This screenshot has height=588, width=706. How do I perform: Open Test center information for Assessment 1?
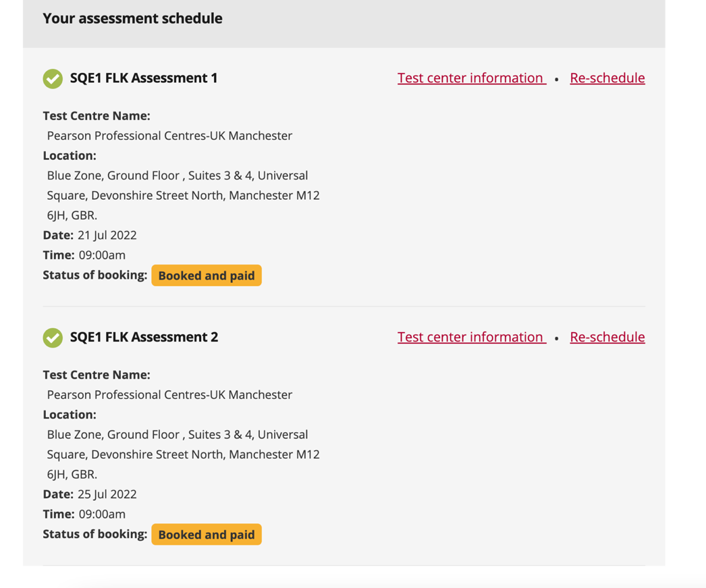click(x=471, y=78)
